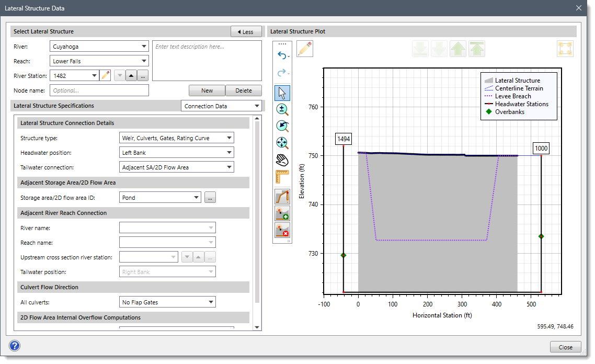Click the add structure point icon

[282, 213]
